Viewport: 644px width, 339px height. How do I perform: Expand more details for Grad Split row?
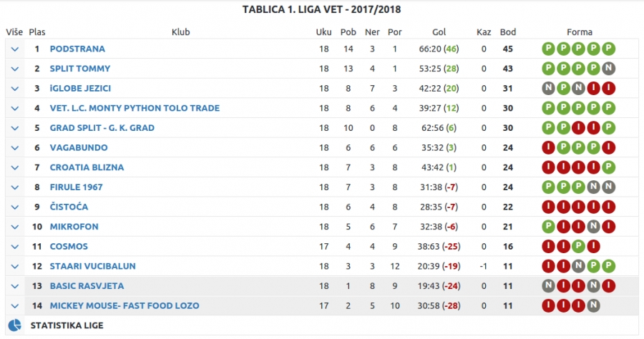[x=15, y=128]
